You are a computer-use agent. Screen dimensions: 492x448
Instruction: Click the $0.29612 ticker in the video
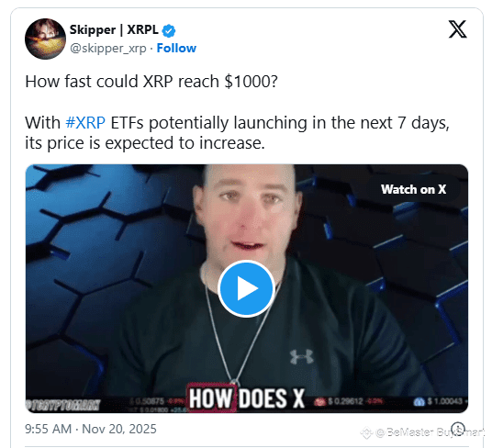coord(345,401)
